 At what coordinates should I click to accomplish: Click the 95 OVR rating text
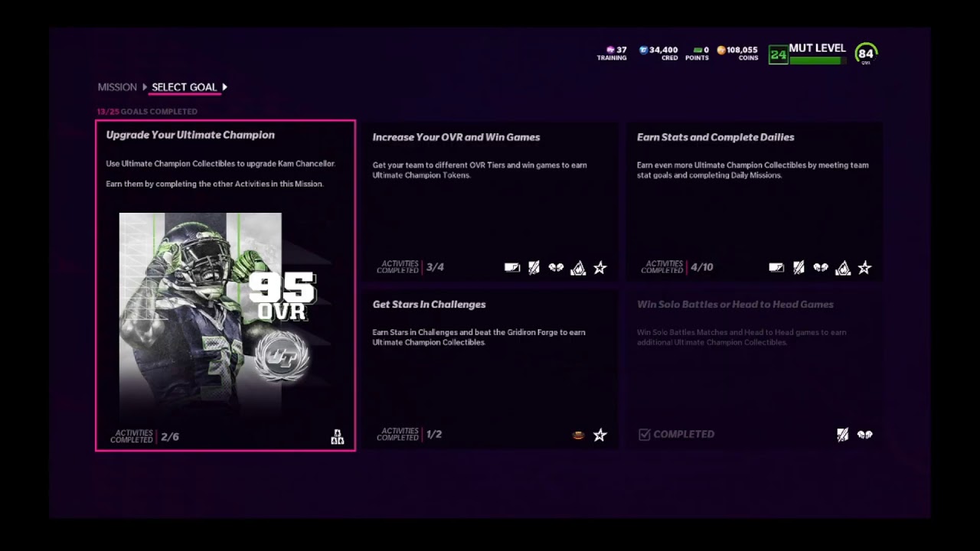(282, 297)
